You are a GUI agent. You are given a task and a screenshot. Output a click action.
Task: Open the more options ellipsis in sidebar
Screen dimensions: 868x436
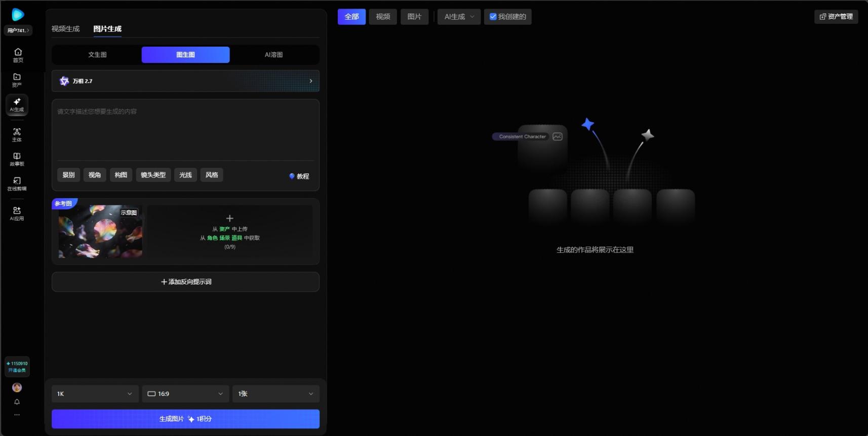pos(17,415)
